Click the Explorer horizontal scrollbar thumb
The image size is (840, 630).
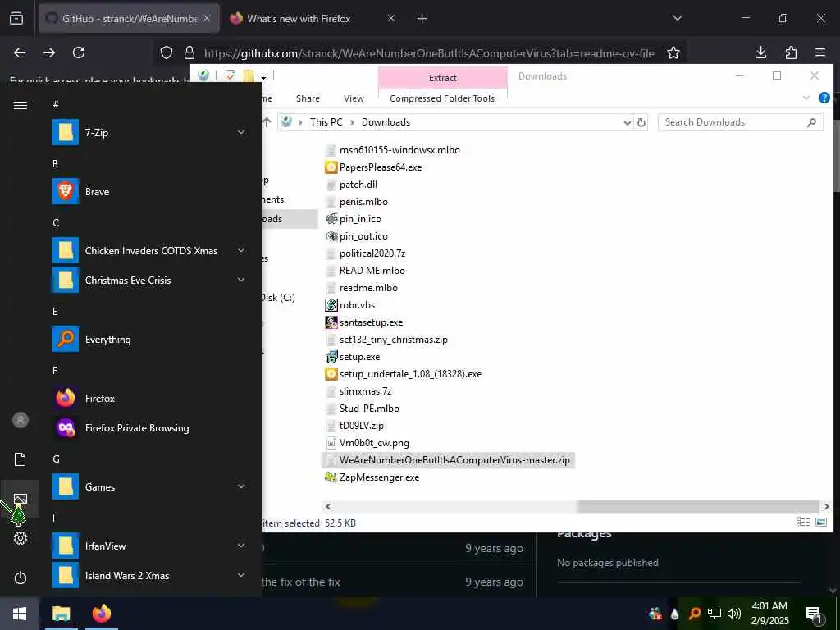(698, 506)
